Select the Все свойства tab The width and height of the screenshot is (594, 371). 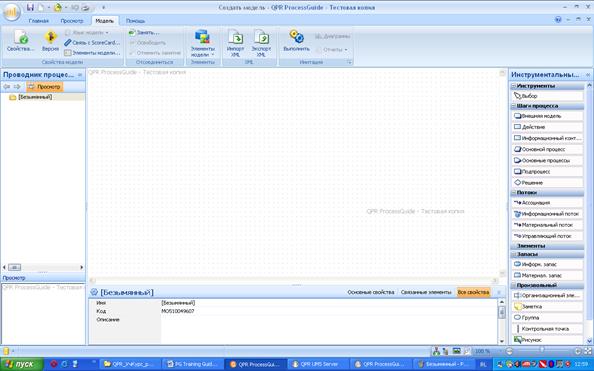pos(473,292)
